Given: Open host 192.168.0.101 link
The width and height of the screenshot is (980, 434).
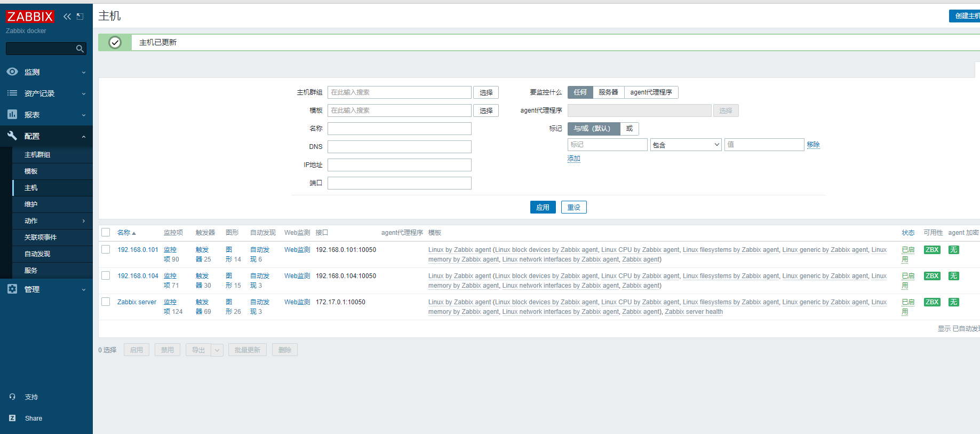Looking at the screenshot, I should (138, 249).
